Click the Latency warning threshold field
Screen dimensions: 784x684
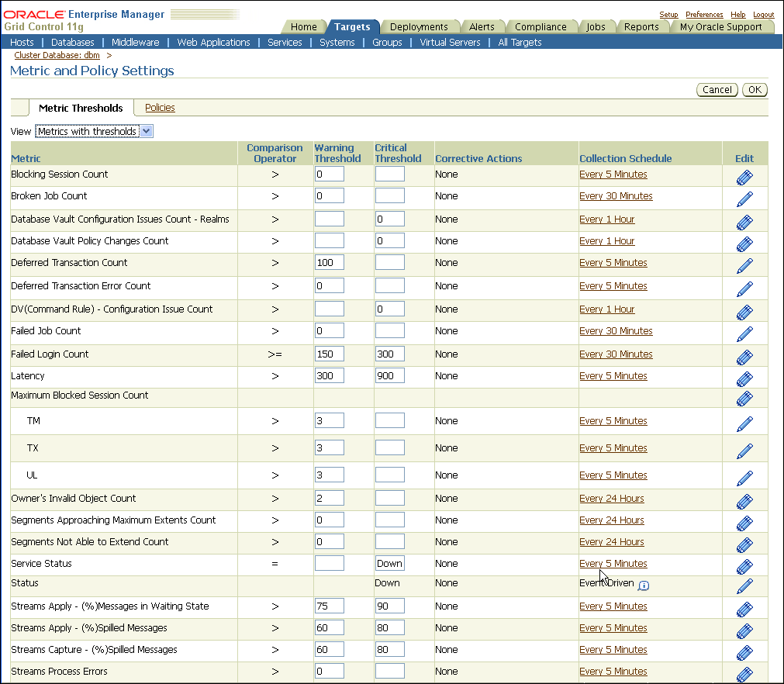click(329, 376)
